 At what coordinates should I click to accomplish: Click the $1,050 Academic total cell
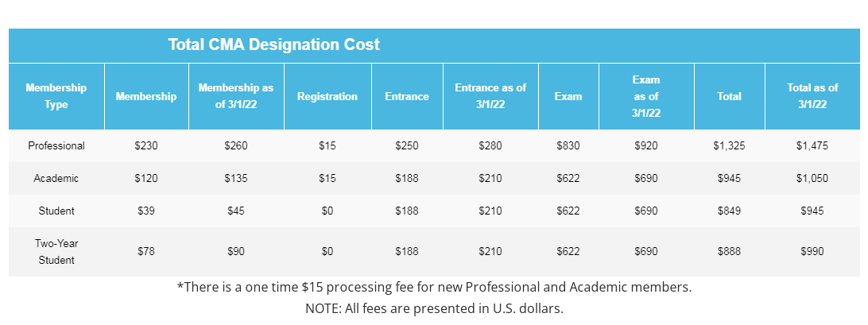point(812,179)
